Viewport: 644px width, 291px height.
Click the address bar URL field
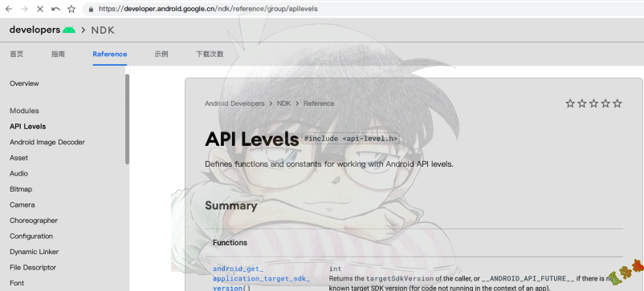point(363,9)
